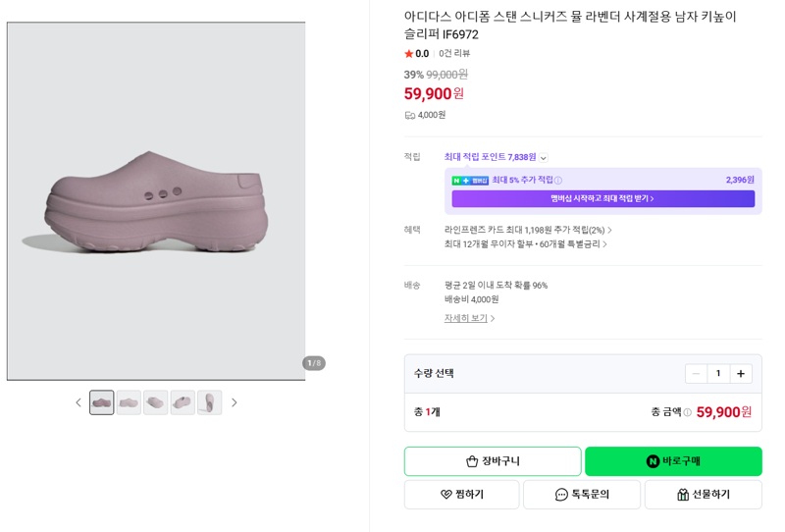The image size is (785, 532).
Task: Select the fifth thumbnail showing sole
Action: point(209,402)
